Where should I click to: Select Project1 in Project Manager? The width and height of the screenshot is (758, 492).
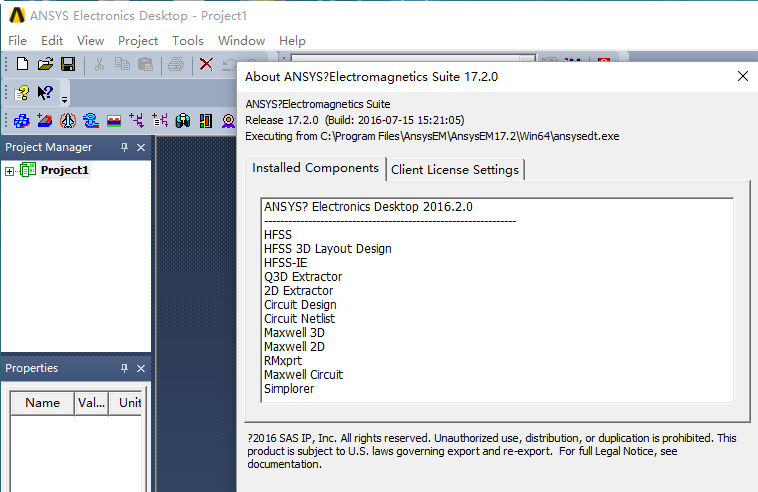(x=65, y=170)
